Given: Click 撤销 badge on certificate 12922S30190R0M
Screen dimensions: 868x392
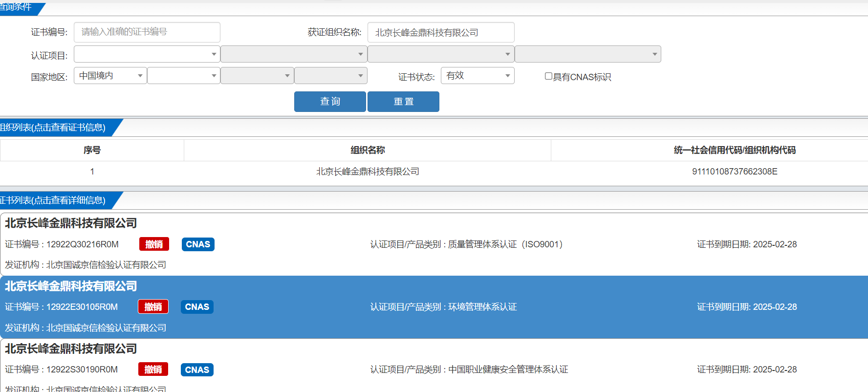Looking at the screenshot, I should (x=153, y=370).
